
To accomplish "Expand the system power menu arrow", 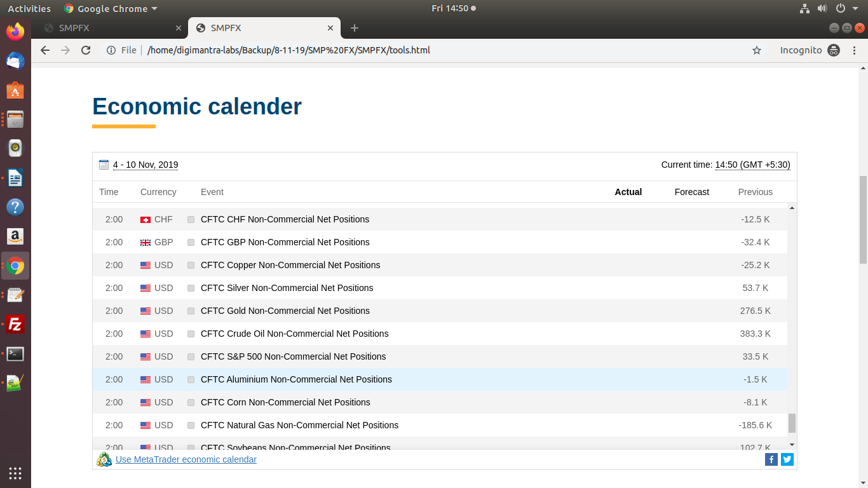I will [855, 9].
